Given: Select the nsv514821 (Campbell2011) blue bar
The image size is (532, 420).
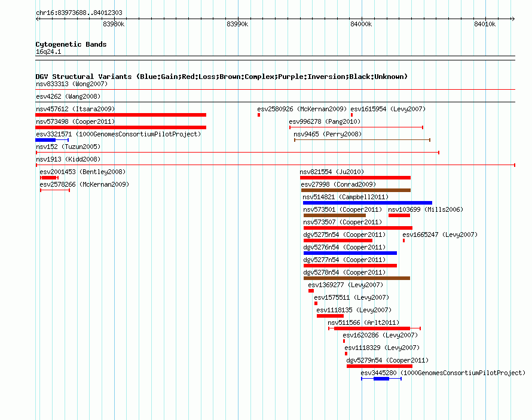Looking at the screenshot, I should [368, 203].
